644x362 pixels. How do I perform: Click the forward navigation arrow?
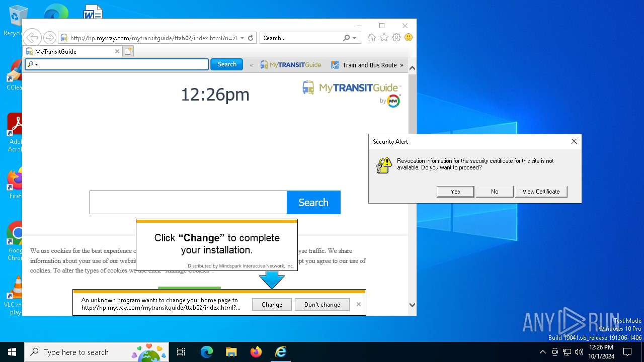click(x=49, y=38)
